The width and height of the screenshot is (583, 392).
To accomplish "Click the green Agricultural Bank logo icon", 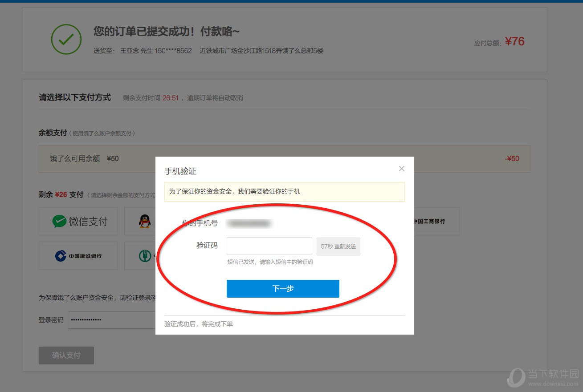I will (145, 256).
